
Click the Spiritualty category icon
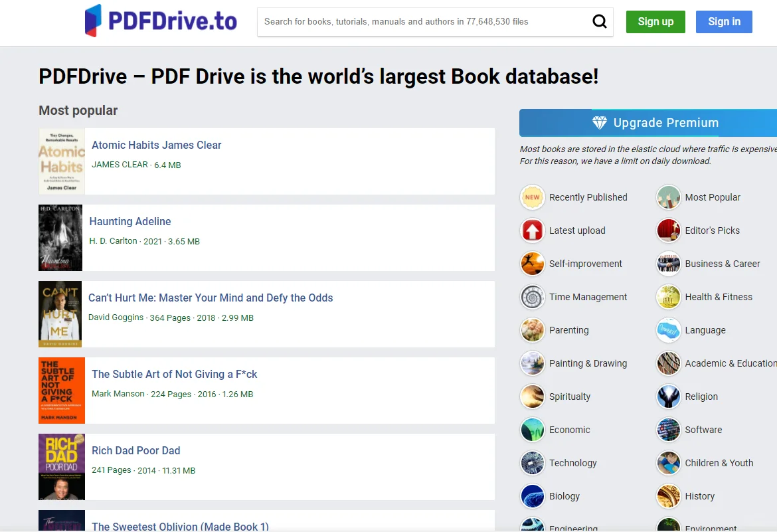[x=532, y=397]
